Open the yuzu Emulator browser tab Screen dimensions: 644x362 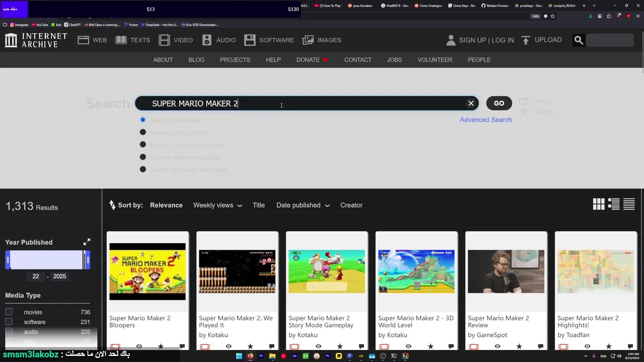pos(359,6)
